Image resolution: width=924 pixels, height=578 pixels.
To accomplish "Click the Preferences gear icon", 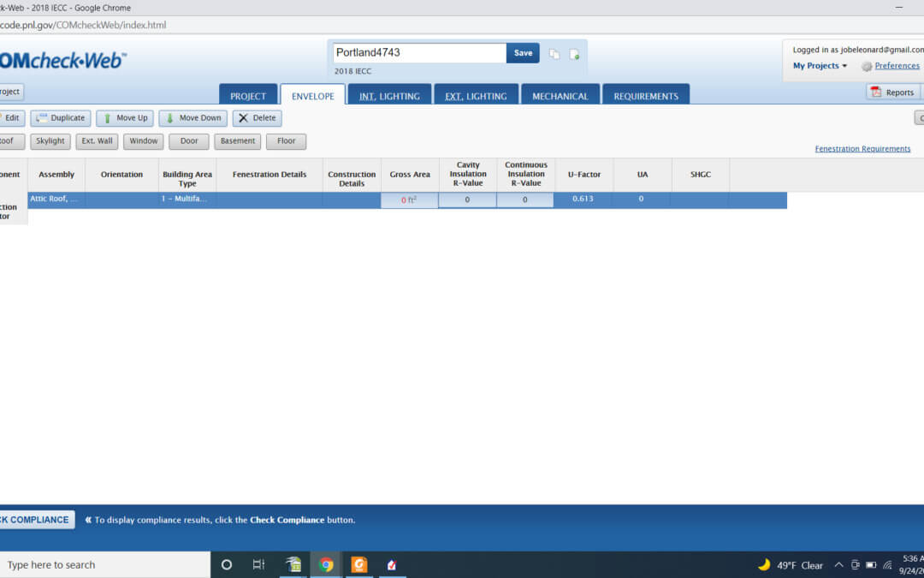I will pos(867,66).
